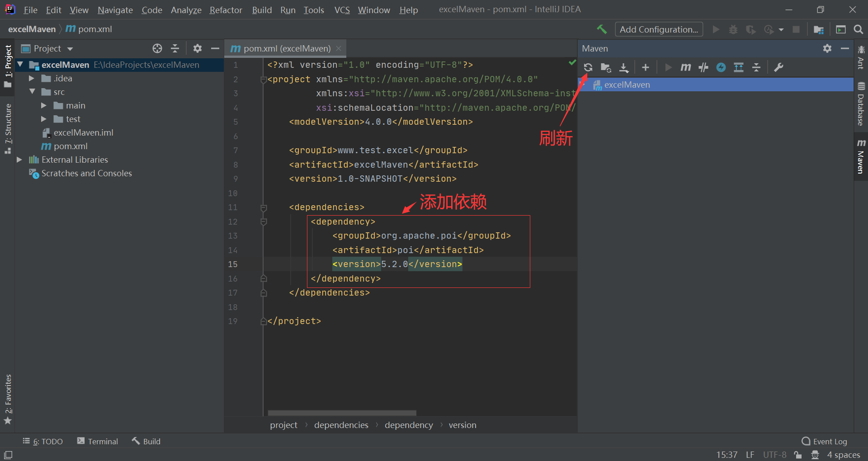Image resolution: width=868 pixels, height=461 pixels.
Task: Toggle skip tests mode in Maven
Action: pyautogui.click(x=721, y=67)
